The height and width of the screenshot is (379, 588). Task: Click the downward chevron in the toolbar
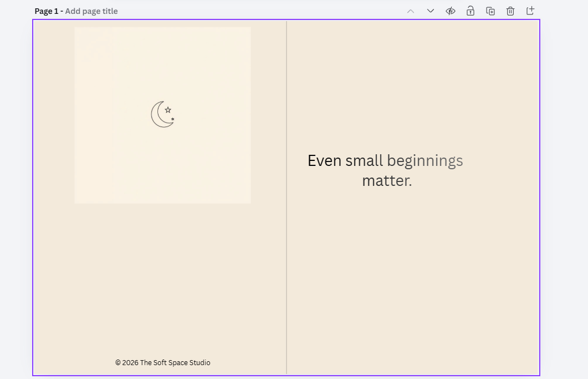(430, 11)
